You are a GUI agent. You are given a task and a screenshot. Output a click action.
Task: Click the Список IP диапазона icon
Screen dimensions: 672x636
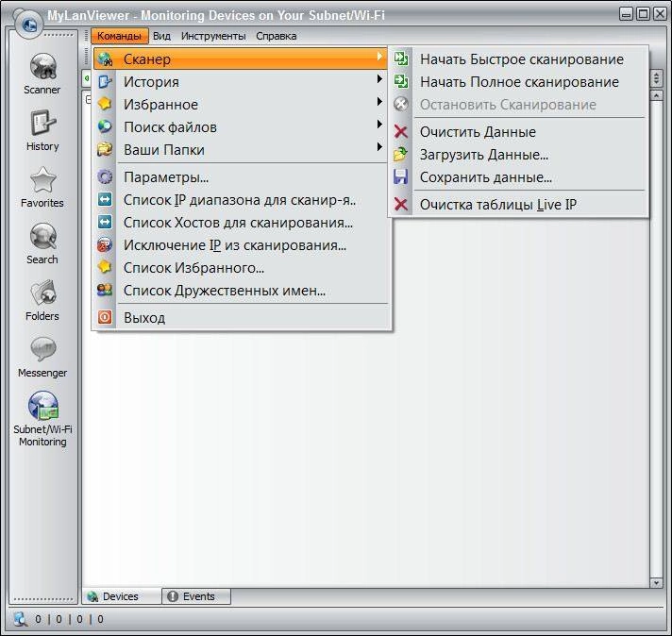pyautogui.click(x=105, y=199)
